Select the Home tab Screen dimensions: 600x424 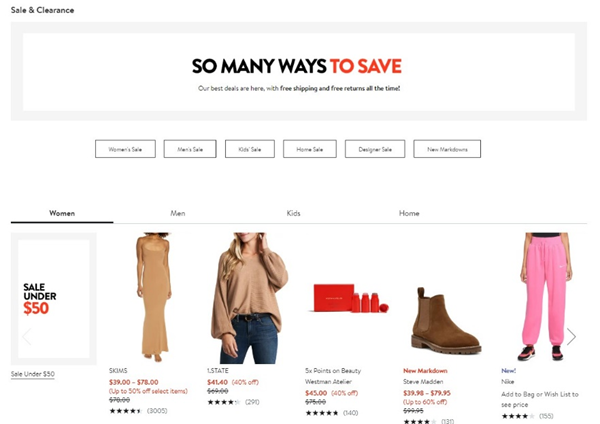(x=409, y=213)
